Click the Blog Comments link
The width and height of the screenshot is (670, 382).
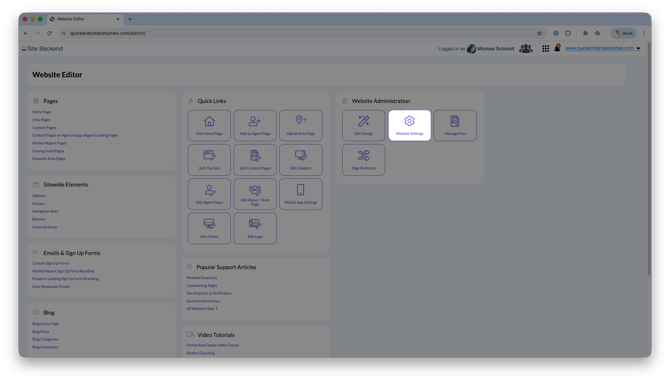[x=45, y=347]
